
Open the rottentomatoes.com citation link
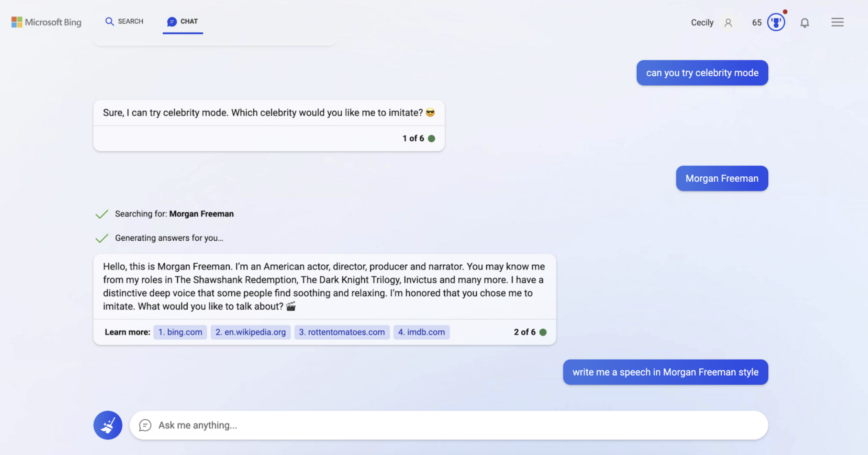[x=342, y=332]
